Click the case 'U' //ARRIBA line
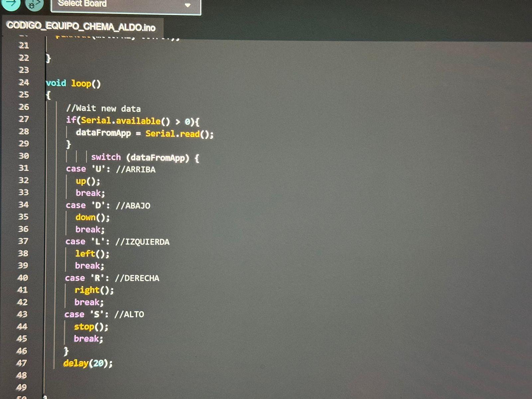 coord(110,169)
